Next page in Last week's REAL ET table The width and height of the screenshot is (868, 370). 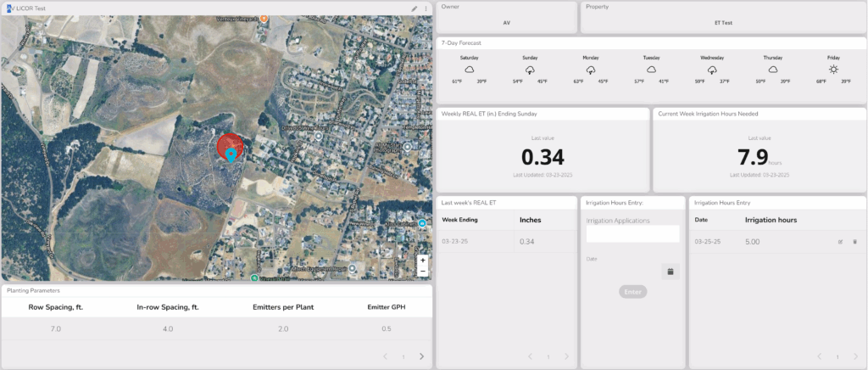tap(567, 357)
